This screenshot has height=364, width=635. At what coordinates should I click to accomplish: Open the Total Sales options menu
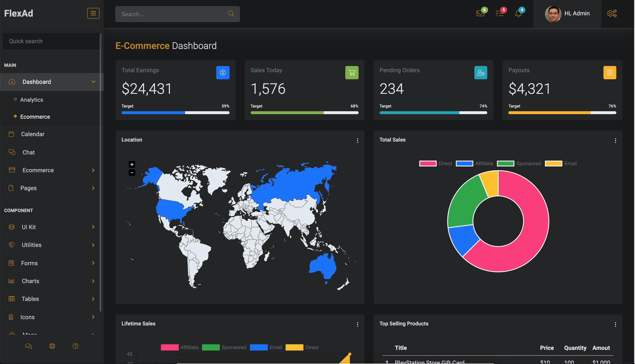click(615, 140)
